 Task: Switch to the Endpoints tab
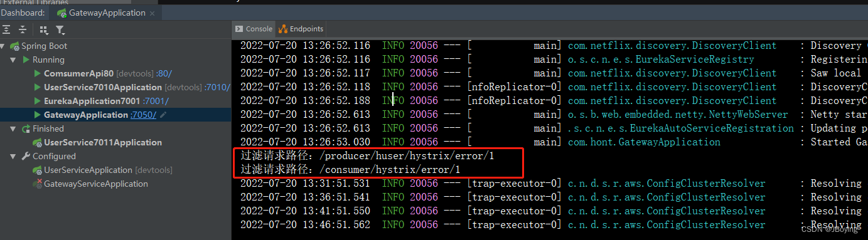click(301, 29)
